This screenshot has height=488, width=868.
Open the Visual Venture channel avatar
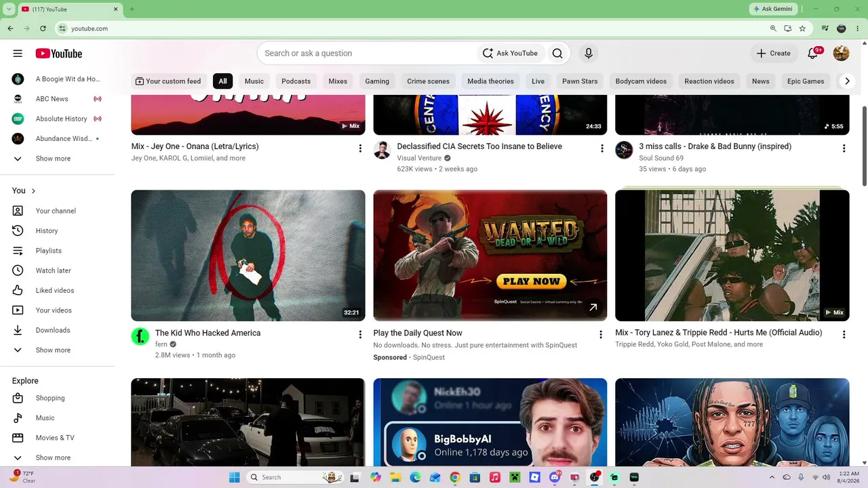pos(382,150)
